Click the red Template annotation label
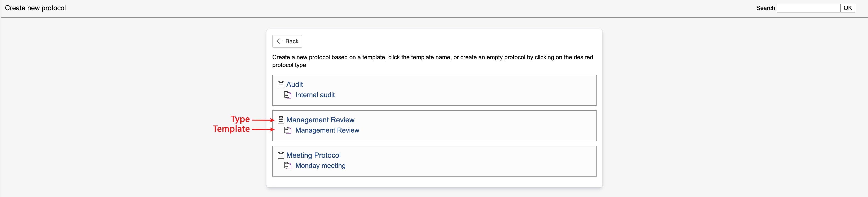Image resolution: width=868 pixels, height=197 pixels. tap(231, 129)
